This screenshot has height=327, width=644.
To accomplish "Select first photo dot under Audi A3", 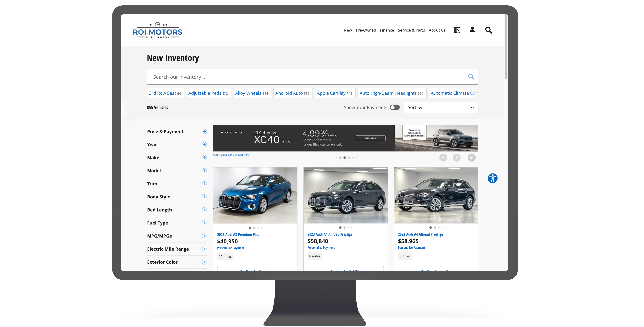I will coord(250,228).
